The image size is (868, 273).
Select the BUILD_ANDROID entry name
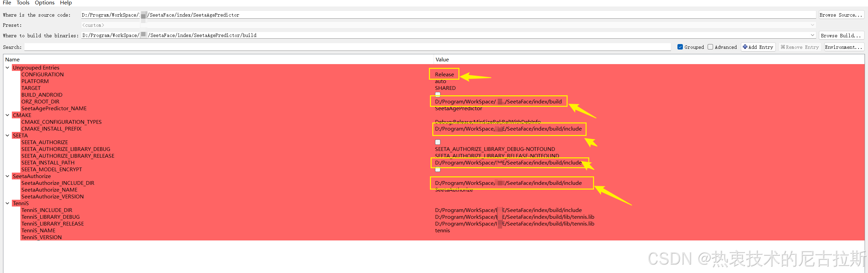[42, 95]
